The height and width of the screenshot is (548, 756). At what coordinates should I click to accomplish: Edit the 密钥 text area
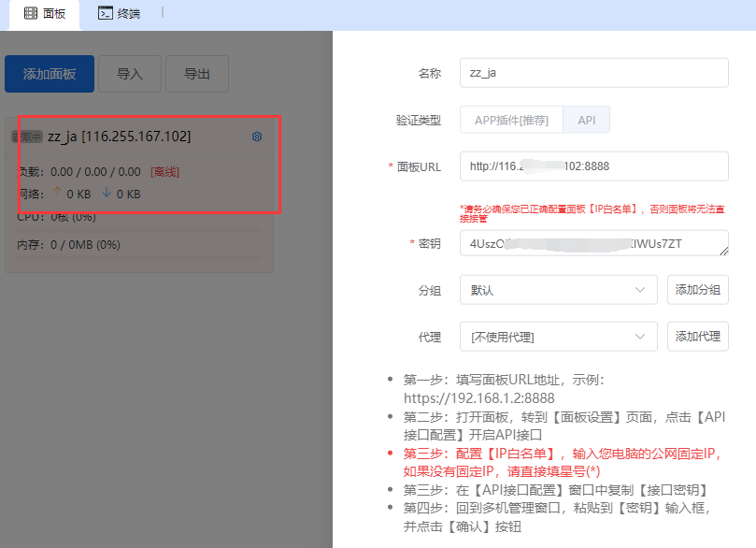[594, 244]
